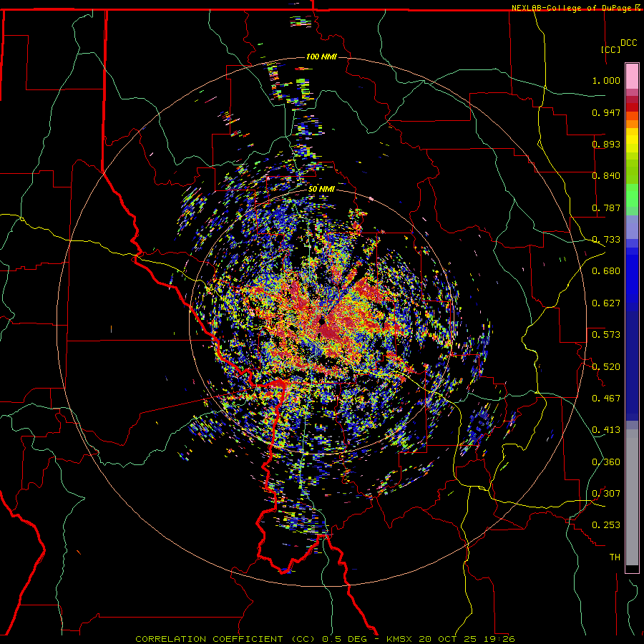Click the 0.573 legend value
644x644 pixels.
click(x=606, y=334)
